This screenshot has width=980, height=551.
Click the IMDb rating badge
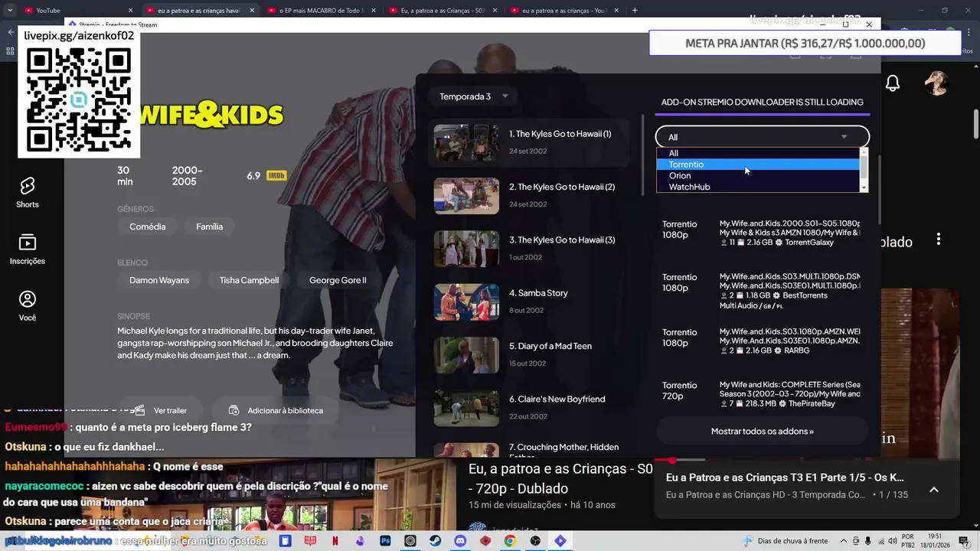coord(276,176)
